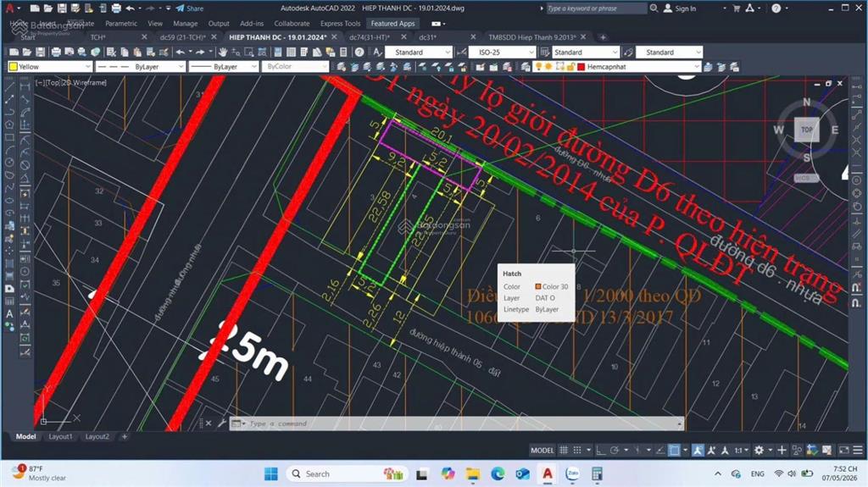868x487 pixels.
Task: Click the Dimension Style icon beside ISO-25
Action: point(462,52)
